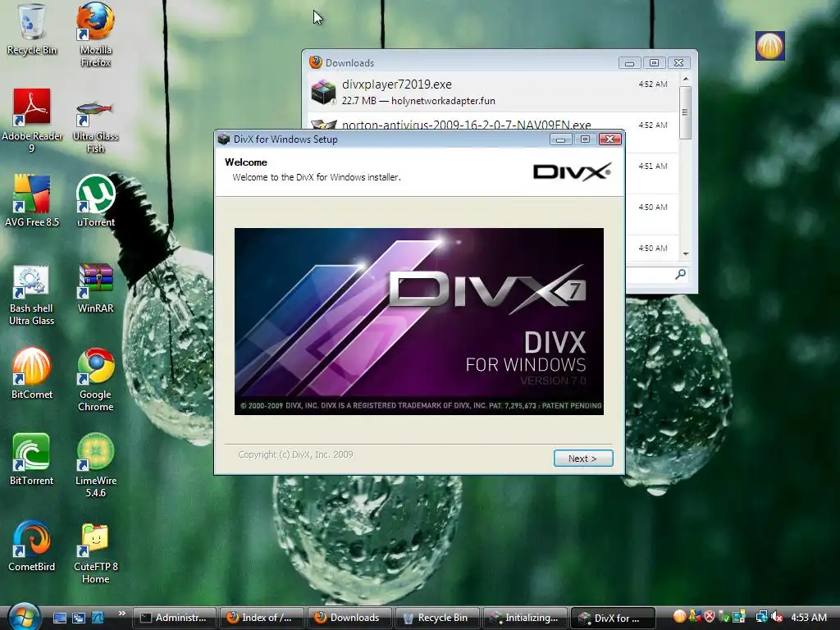Select the Google Chrome desktop icon
Image resolution: width=840 pixels, height=630 pixels.
tap(95, 379)
